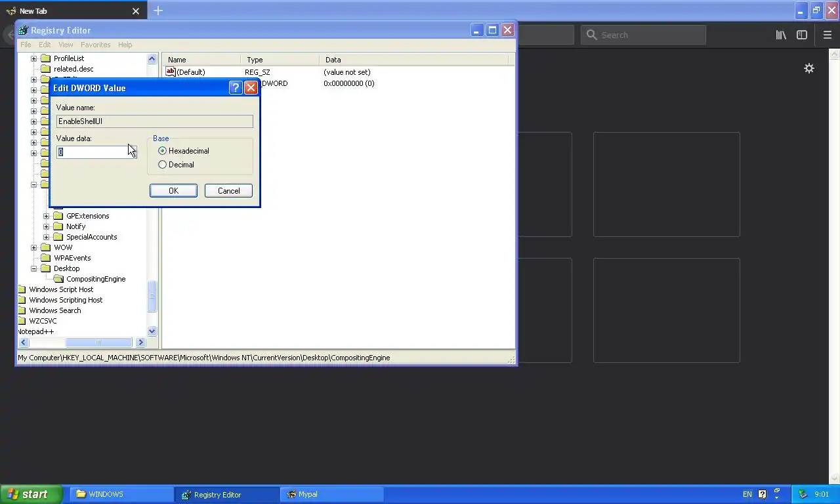The image size is (840, 504).
Task: Click the Registry Editor title bar icon
Action: point(24,30)
